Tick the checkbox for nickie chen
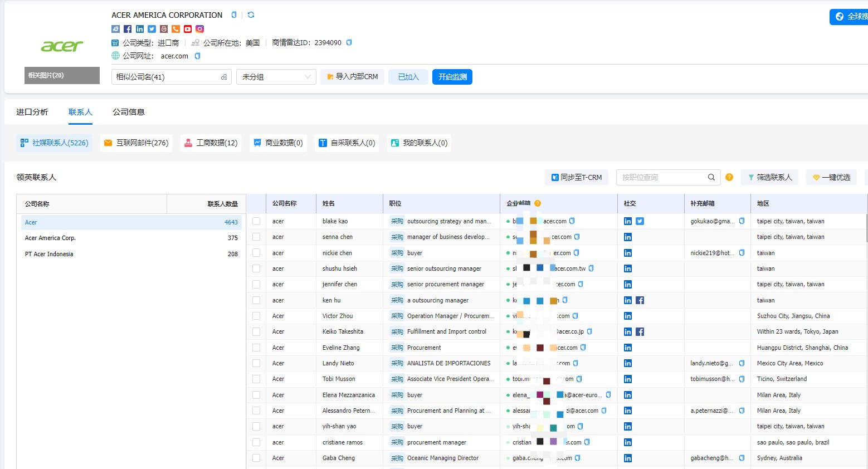The width and height of the screenshot is (868, 469). pos(256,253)
